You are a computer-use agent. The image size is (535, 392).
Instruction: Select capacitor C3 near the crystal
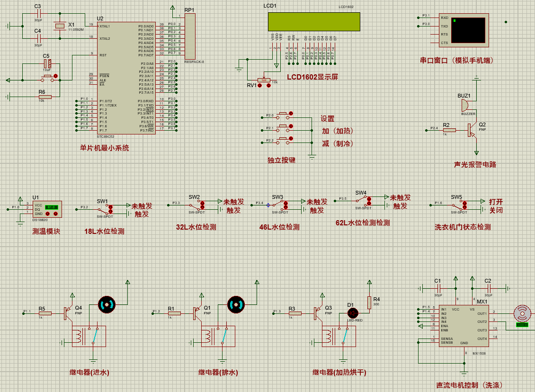coord(38,13)
